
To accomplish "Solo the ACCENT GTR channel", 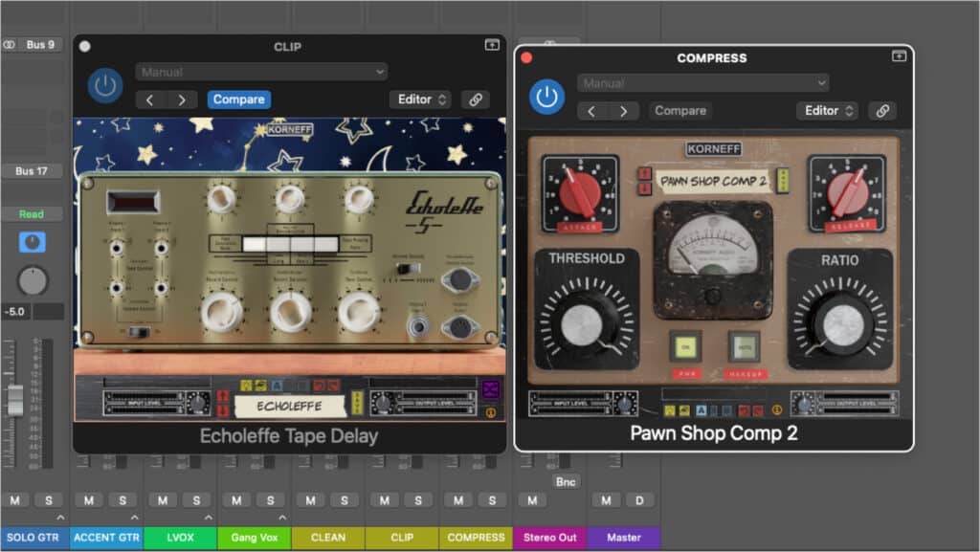I will click(122, 500).
